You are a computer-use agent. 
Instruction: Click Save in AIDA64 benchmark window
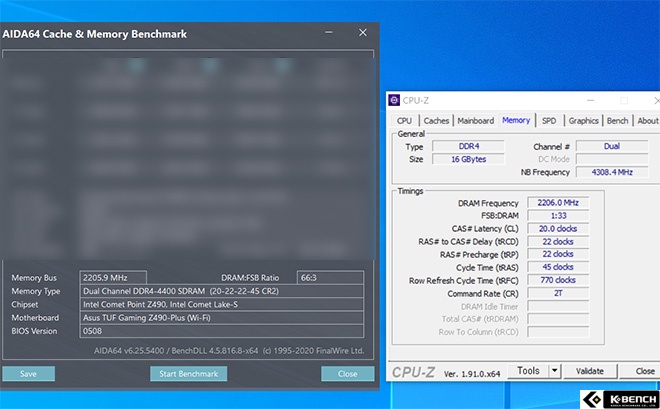click(x=28, y=374)
